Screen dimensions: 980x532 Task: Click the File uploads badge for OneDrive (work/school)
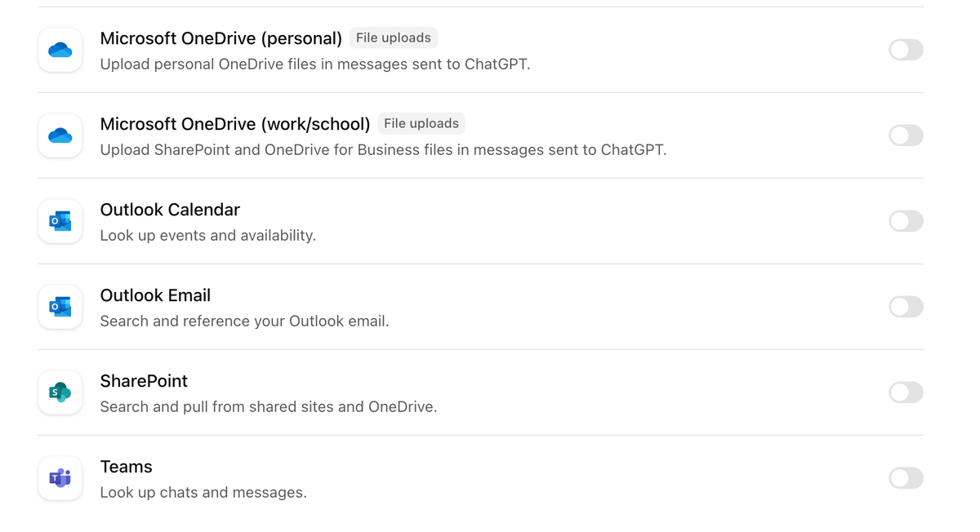tap(421, 124)
